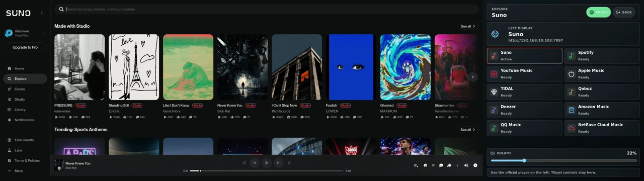Select TIDAL in the service list
This screenshot has width=644, height=181.
525,92
